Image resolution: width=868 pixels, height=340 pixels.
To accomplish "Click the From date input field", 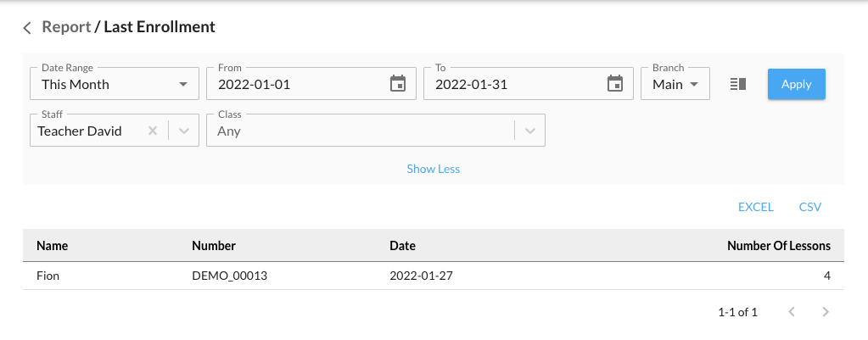I will tap(297, 85).
